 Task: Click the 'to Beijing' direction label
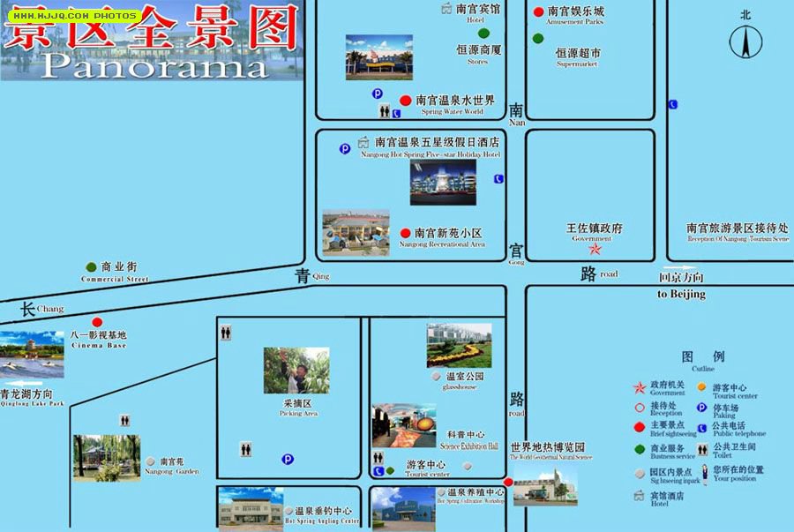(x=681, y=294)
